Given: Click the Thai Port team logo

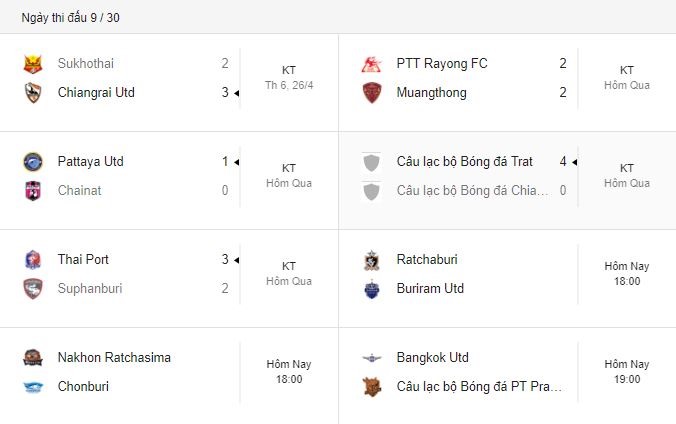Looking at the screenshot, I should [33, 260].
